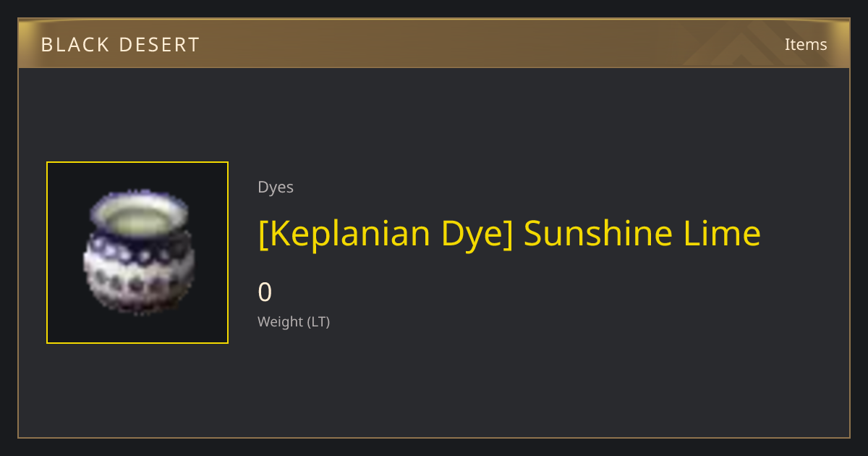Viewport: 868px width, 456px height.
Task: Click the (LT) unit text
Action: coord(319,322)
